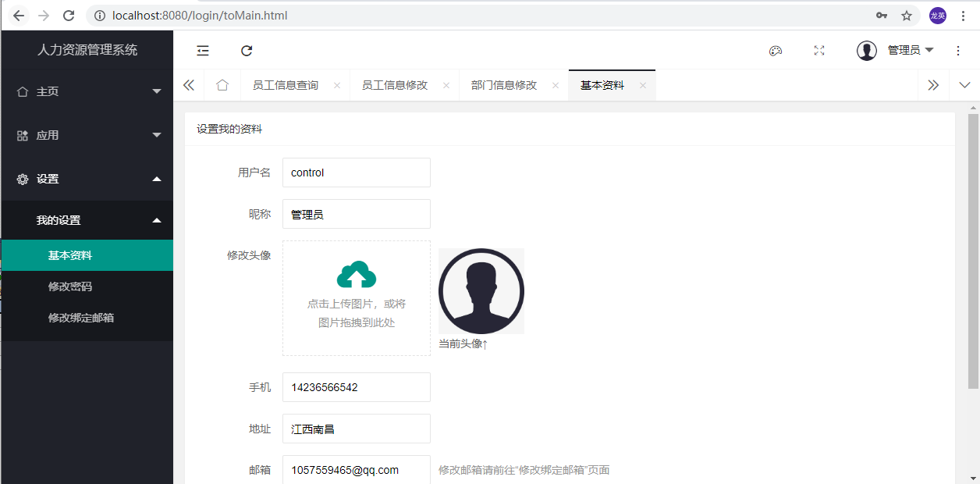Click the refresh icon in the top toolbar

[x=247, y=51]
